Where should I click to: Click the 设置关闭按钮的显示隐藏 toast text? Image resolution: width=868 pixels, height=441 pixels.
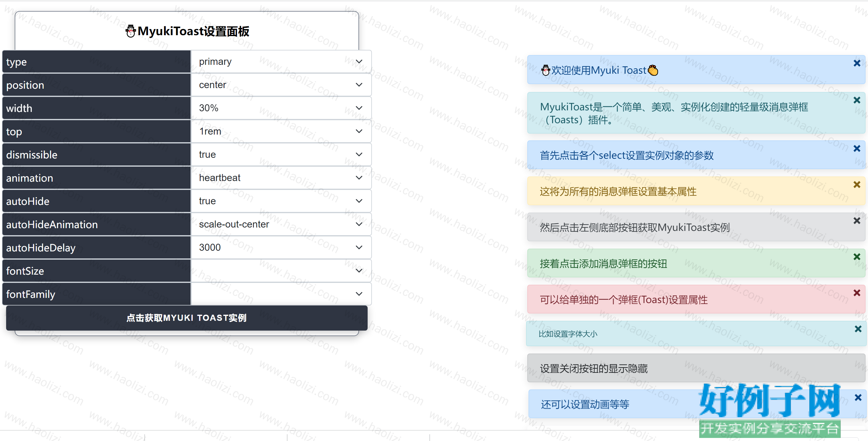click(x=594, y=369)
